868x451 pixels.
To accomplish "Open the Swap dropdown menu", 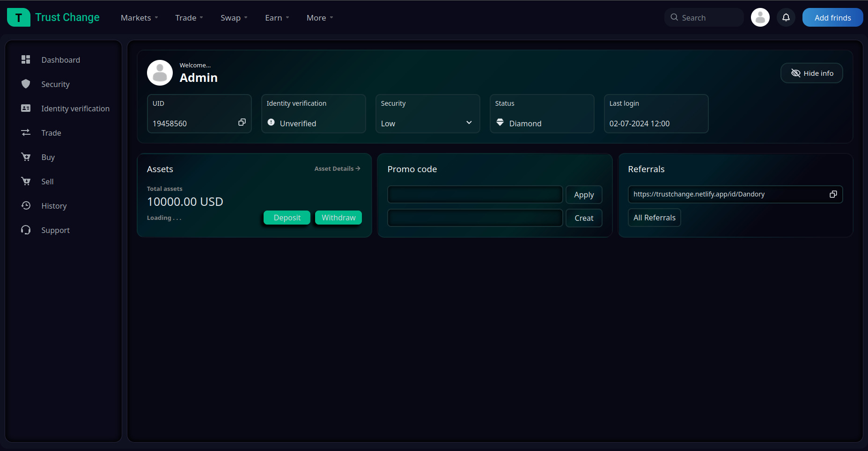I will [234, 18].
